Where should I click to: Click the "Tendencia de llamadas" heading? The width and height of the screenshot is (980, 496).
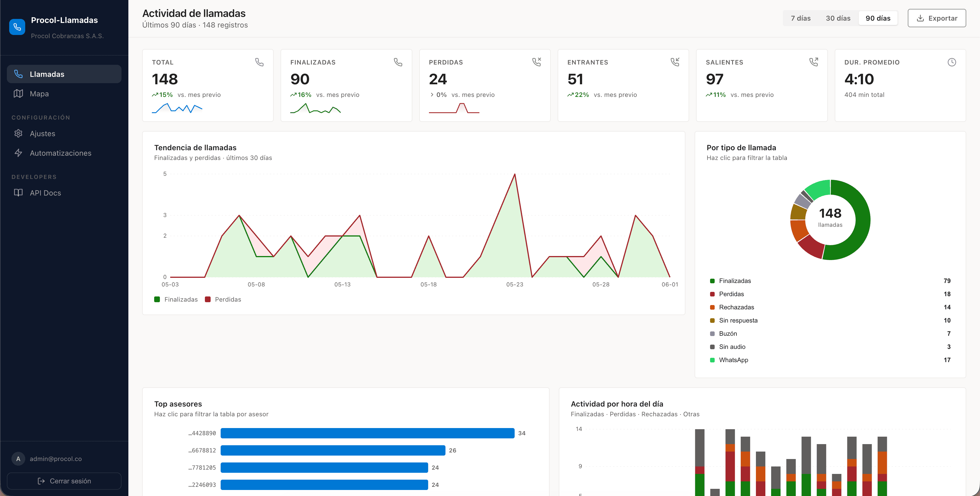195,148
